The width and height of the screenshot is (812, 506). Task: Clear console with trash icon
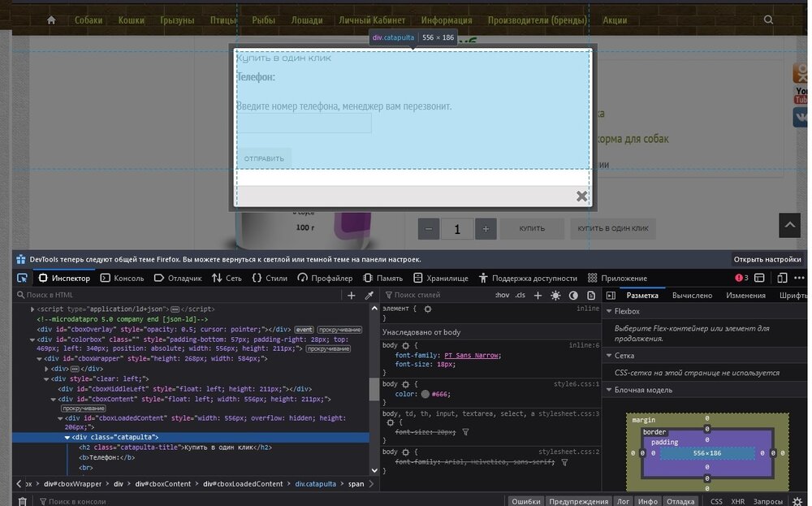coord(23,502)
